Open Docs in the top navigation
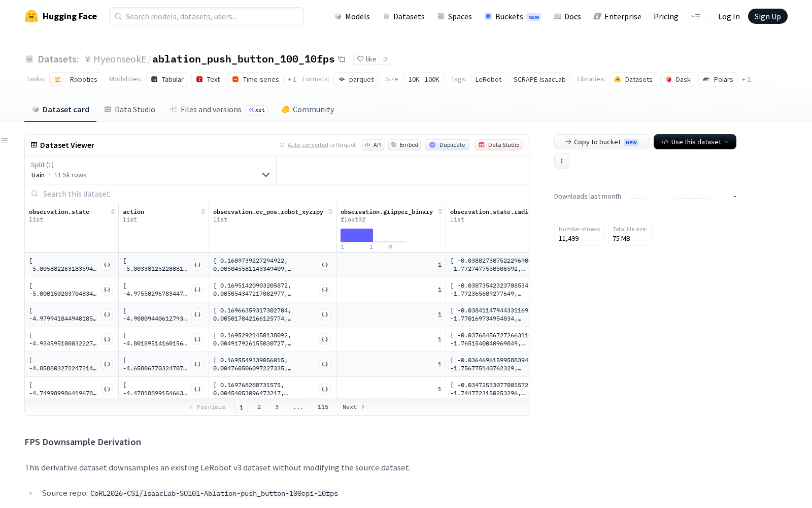The height and width of the screenshot is (508, 812). click(567, 16)
